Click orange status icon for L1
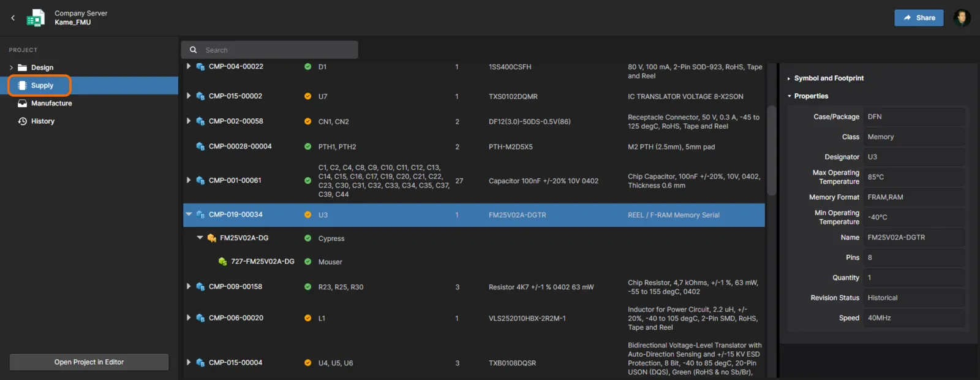This screenshot has height=380, width=980. 307,318
